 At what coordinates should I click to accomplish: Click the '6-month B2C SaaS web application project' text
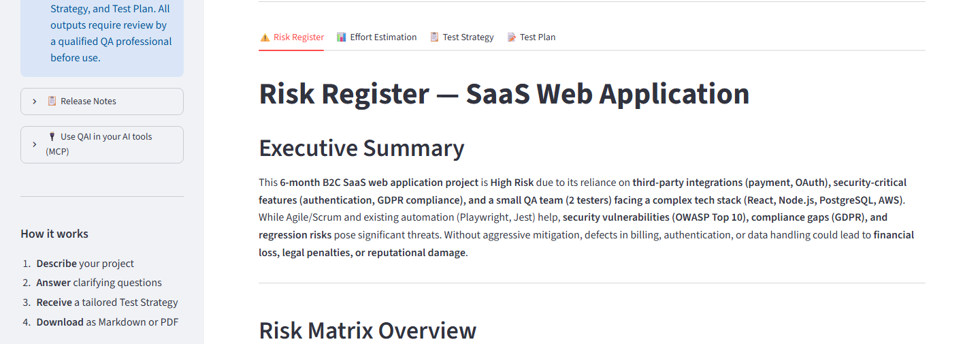pyautogui.click(x=379, y=183)
